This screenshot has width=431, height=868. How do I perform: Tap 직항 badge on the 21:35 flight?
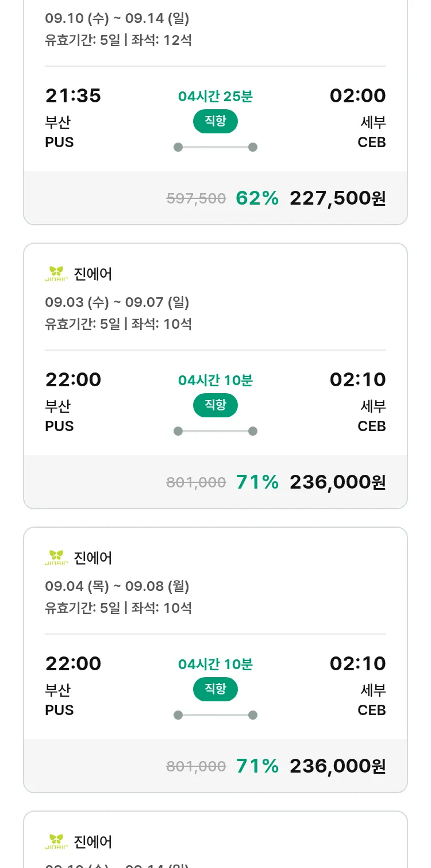point(215,121)
